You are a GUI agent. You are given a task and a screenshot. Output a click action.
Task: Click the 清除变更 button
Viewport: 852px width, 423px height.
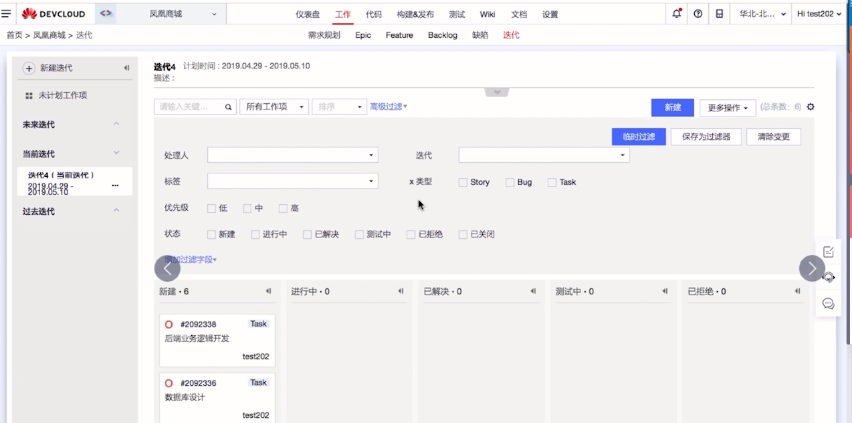pyautogui.click(x=773, y=137)
